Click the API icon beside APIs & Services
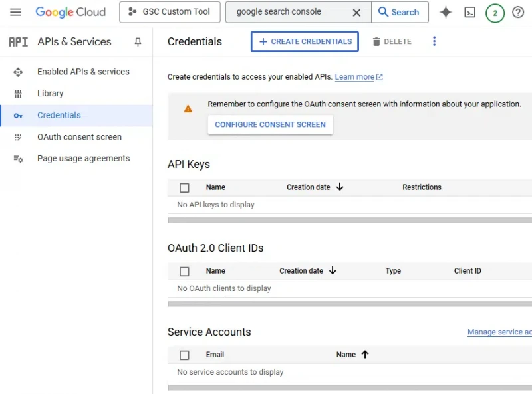Image resolution: width=532 pixels, height=394 pixels. (x=19, y=42)
